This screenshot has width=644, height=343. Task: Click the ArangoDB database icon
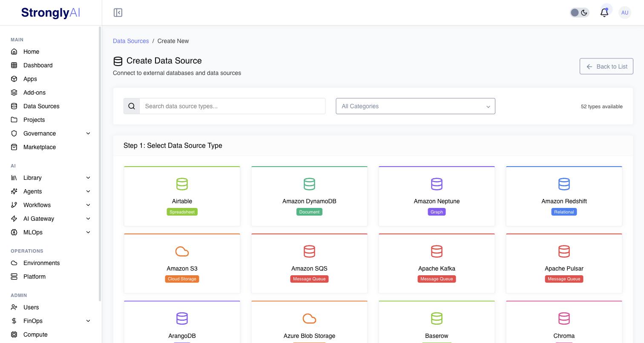coord(182,319)
